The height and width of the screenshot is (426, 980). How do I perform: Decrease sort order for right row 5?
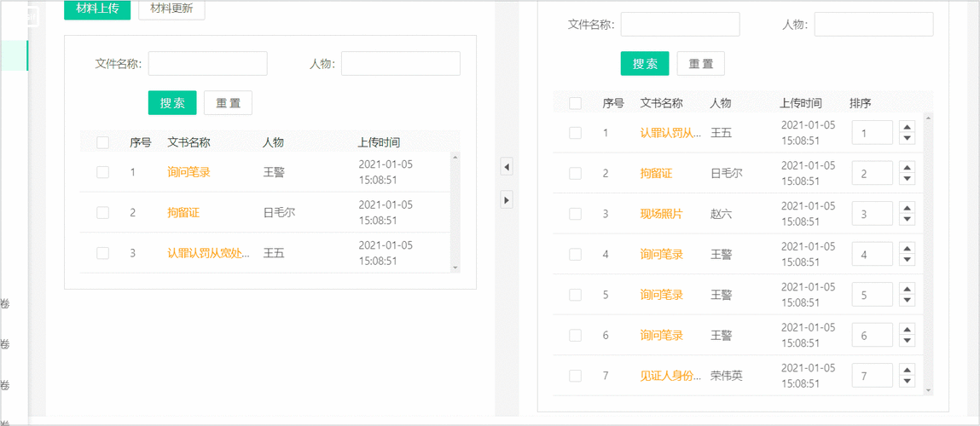[907, 301]
